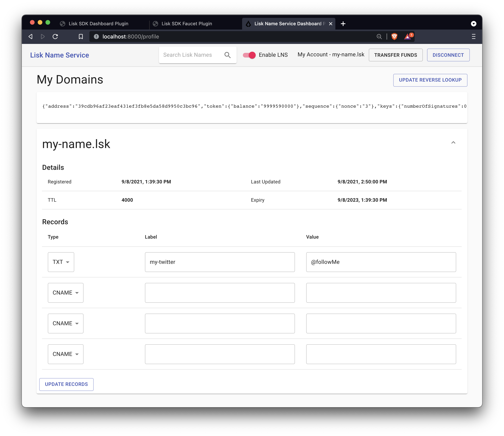This screenshot has width=504, height=436.
Task: Collapse the my-name.lsk domain panel
Action: 453,143
